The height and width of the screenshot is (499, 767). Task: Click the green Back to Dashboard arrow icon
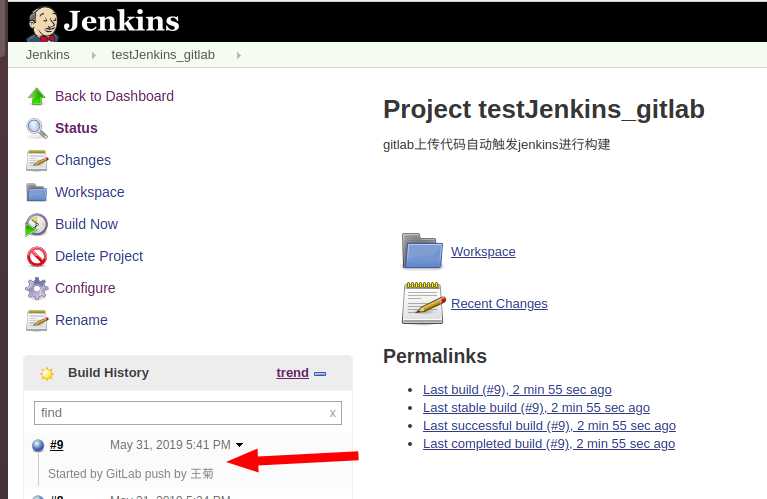click(x=37, y=96)
